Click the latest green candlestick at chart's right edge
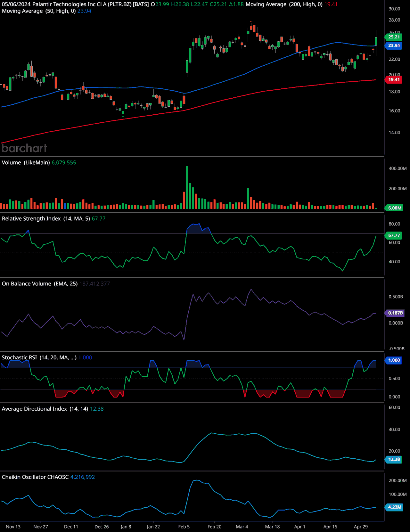This screenshot has width=410, height=532. 376,41
